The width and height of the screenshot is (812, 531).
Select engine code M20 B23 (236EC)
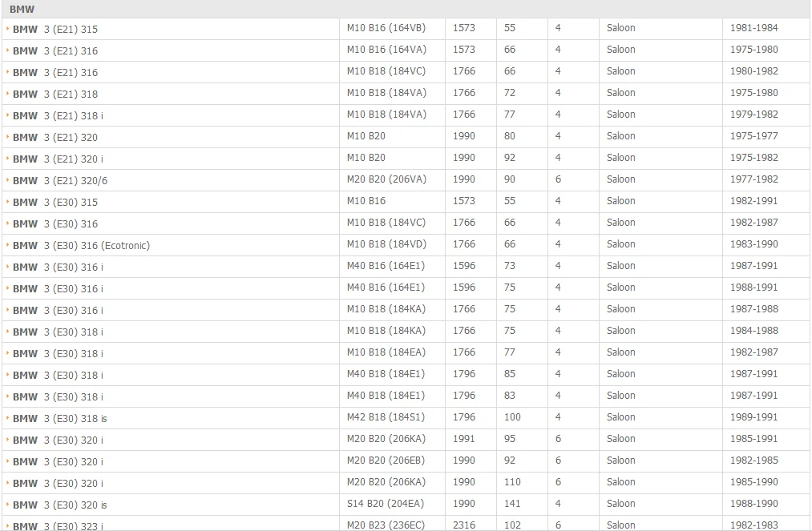pos(386,525)
